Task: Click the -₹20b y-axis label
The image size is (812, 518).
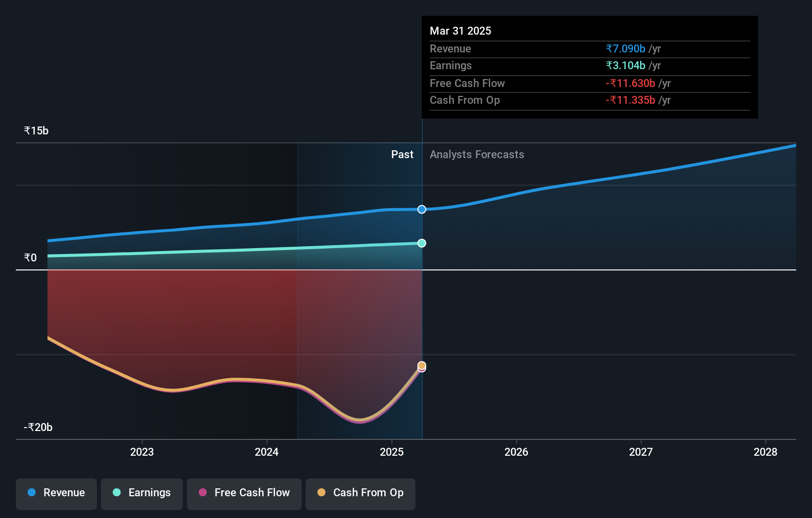Action: point(38,427)
